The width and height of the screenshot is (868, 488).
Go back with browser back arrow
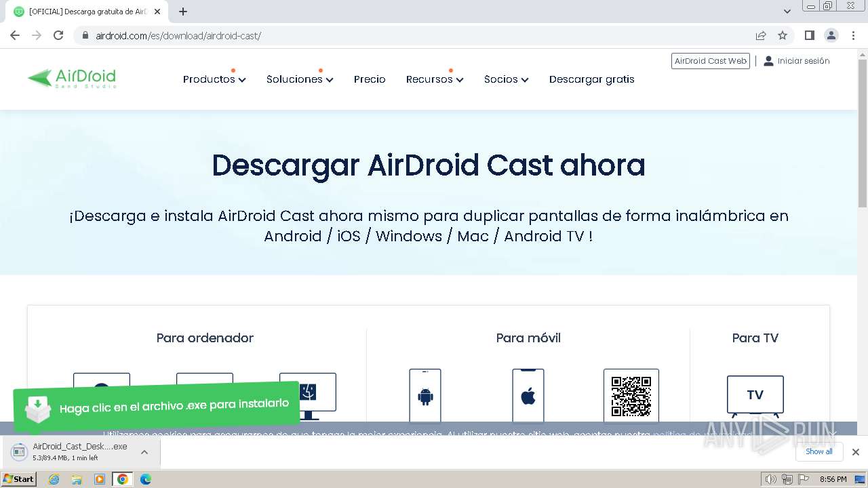[x=15, y=35]
